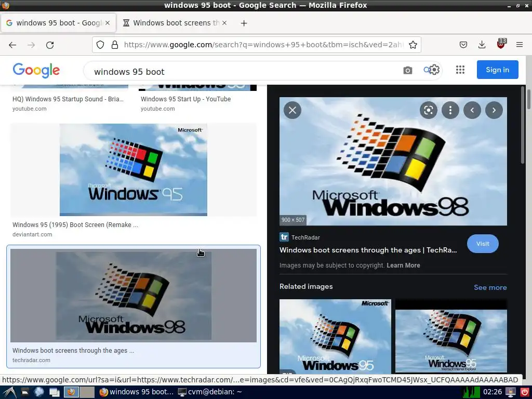Close the 'windows 95 boot - Google' tab
Image resolution: width=532 pixels, height=399 pixels.
[108, 23]
